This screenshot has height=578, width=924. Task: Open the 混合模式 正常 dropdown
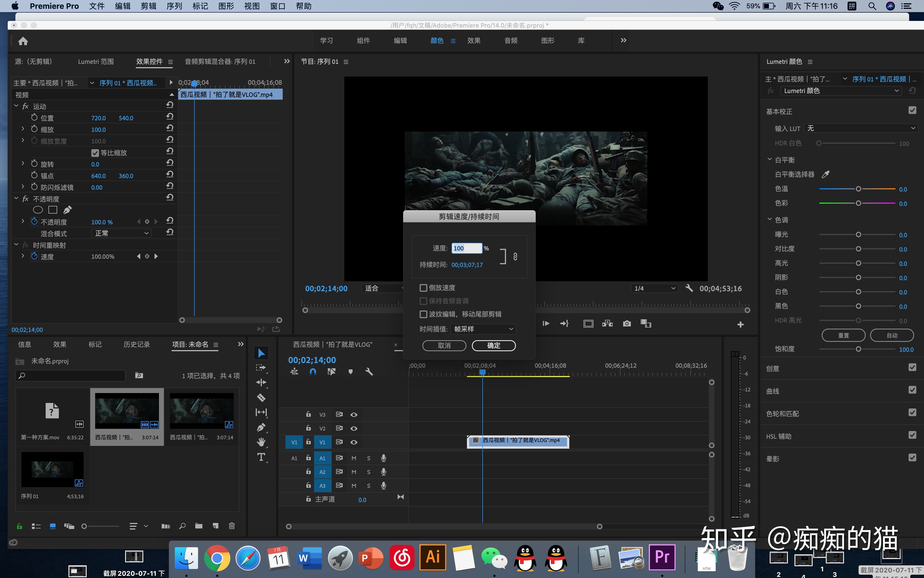121,233
